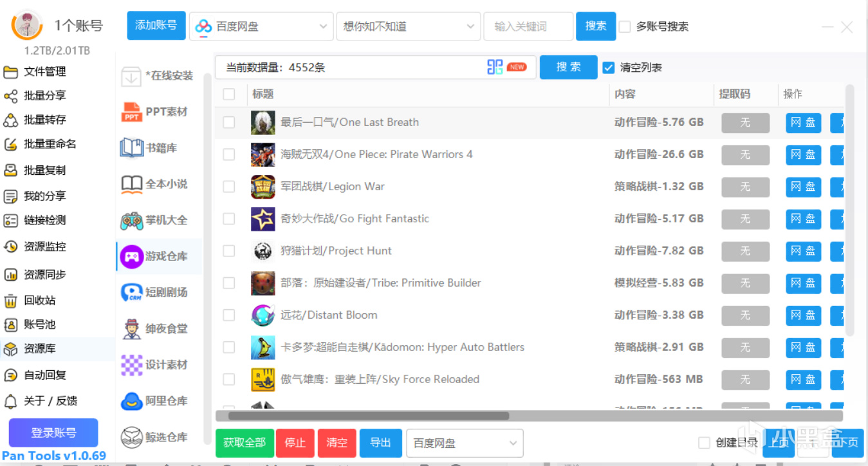Image resolution: width=868 pixels, height=466 pixels.
Task: Click the 我的分享 list icon
Action: pyautogui.click(x=10, y=196)
